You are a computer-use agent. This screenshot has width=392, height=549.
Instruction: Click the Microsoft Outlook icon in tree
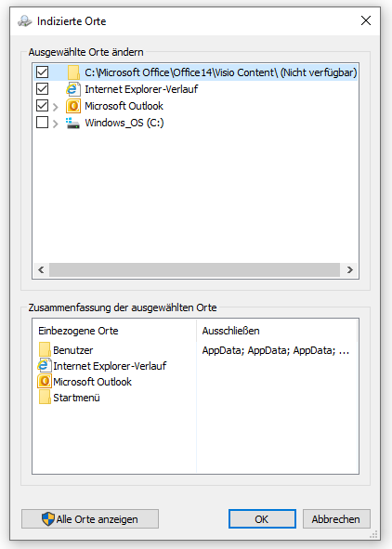click(73, 106)
